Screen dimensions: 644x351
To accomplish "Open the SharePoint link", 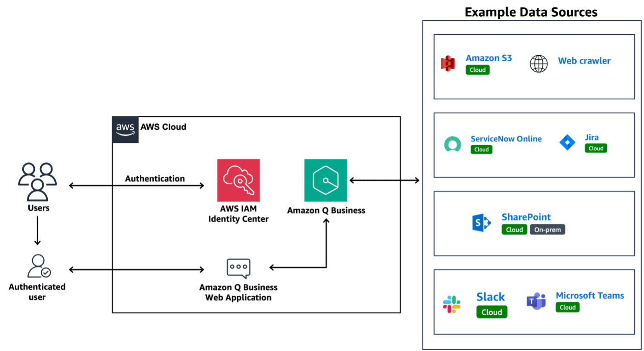I will [526, 217].
